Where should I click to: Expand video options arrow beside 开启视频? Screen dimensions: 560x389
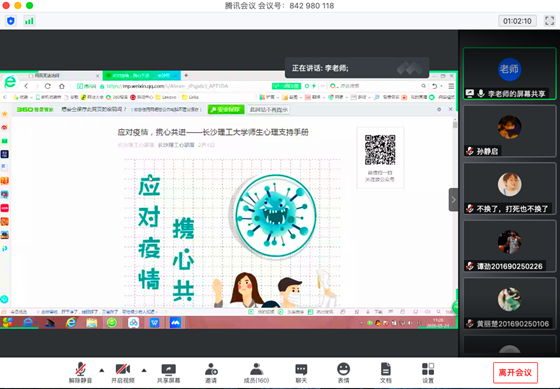[x=144, y=370]
